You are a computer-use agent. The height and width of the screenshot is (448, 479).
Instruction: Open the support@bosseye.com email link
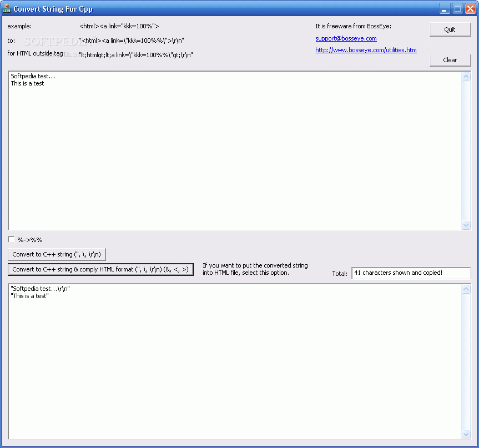point(346,38)
